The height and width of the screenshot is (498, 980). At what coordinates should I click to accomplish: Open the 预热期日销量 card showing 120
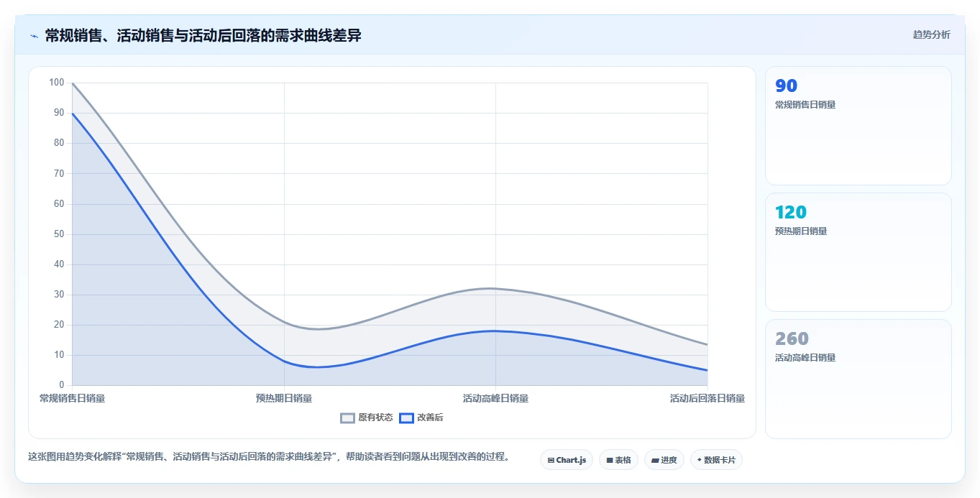[x=858, y=252]
